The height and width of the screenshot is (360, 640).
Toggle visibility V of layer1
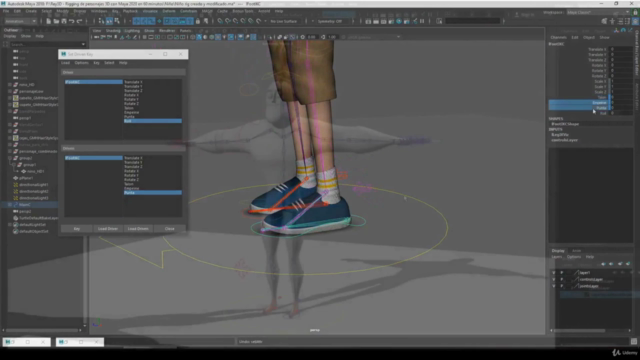554,273
